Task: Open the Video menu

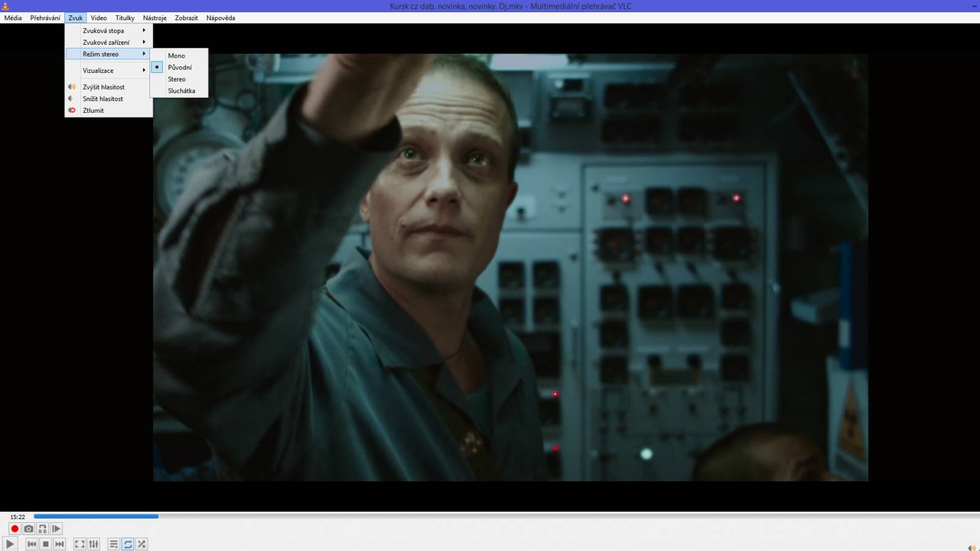Action: point(99,18)
